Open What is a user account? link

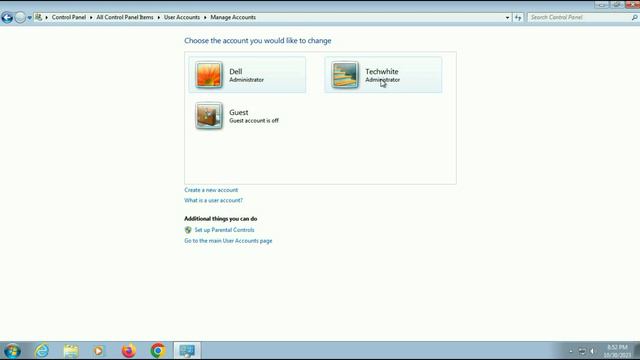pyautogui.click(x=213, y=200)
